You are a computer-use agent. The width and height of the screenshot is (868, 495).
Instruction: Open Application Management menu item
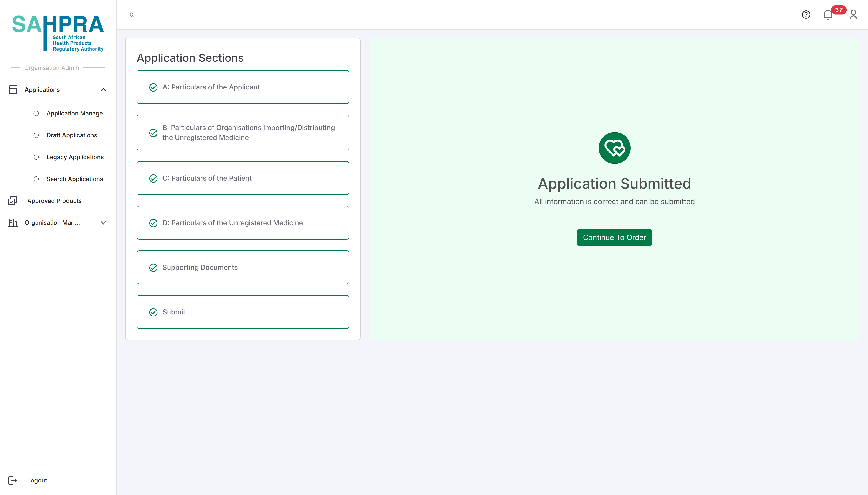pyautogui.click(x=77, y=114)
